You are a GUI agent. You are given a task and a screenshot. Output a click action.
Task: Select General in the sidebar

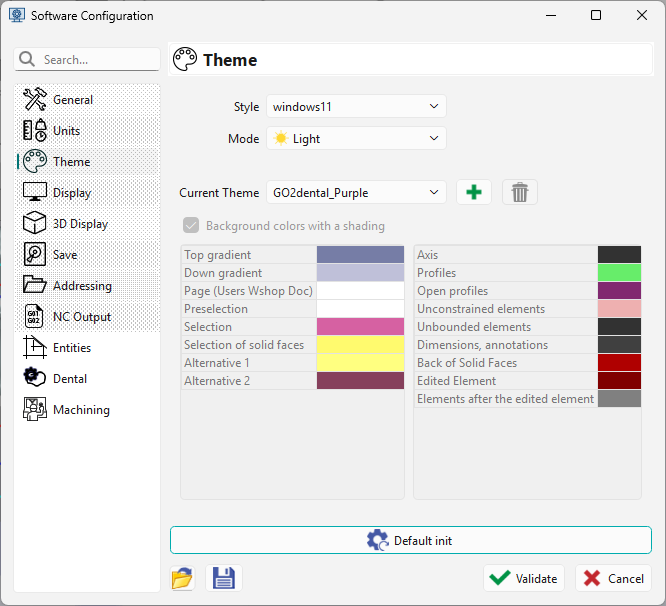click(87, 99)
